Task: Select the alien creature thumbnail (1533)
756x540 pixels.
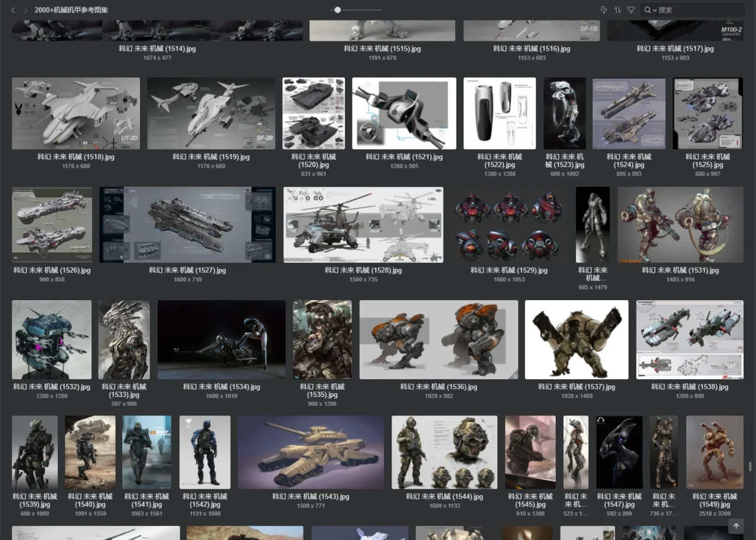Action: 124,340
